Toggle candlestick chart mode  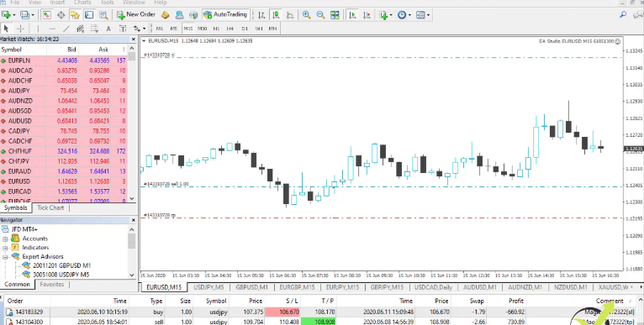(276, 15)
